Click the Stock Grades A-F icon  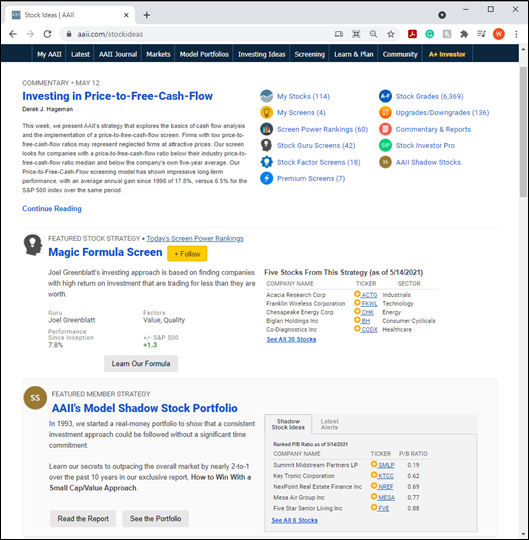tap(385, 96)
